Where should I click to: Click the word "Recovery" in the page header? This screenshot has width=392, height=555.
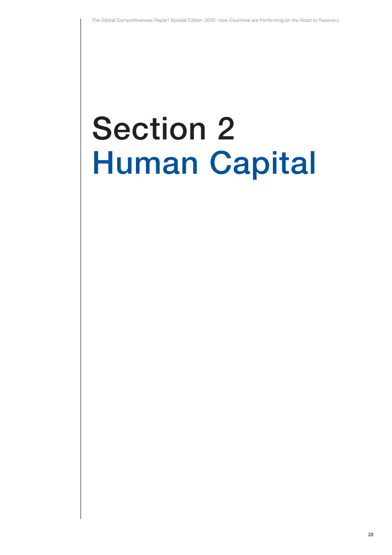pyautogui.click(x=328, y=20)
